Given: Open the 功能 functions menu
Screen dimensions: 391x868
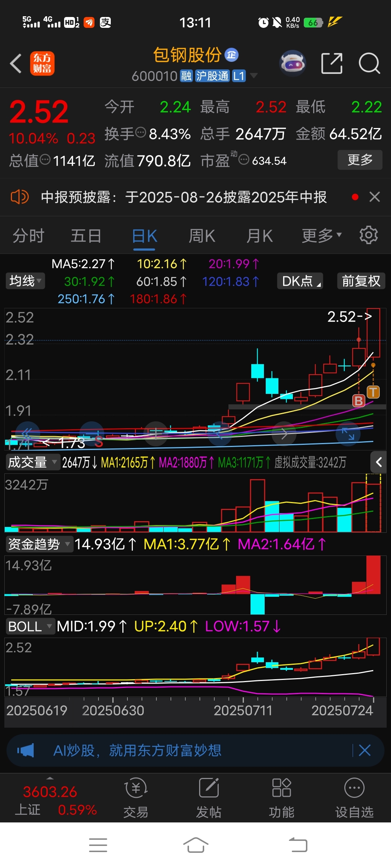Looking at the screenshot, I should (282, 798).
